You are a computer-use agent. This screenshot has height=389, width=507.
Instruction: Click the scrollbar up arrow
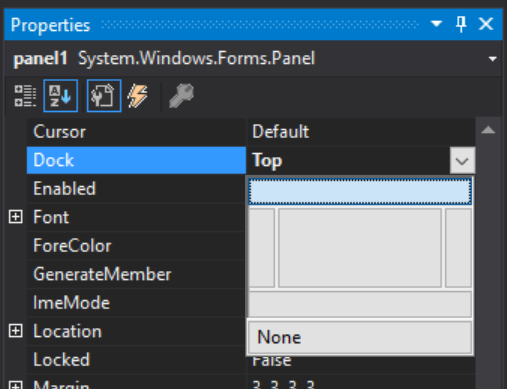pos(488,130)
